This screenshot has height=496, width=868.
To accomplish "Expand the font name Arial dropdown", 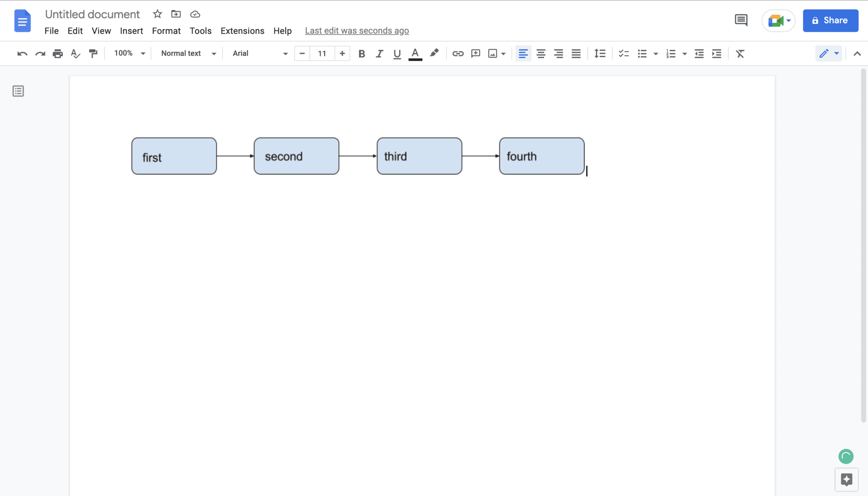I will point(284,54).
